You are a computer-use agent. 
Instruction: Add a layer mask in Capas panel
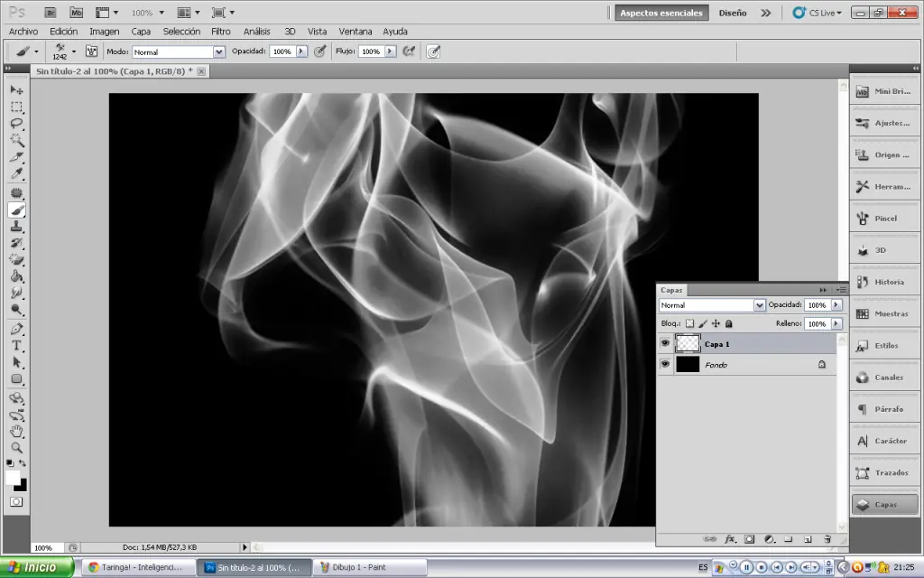[749, 539]
